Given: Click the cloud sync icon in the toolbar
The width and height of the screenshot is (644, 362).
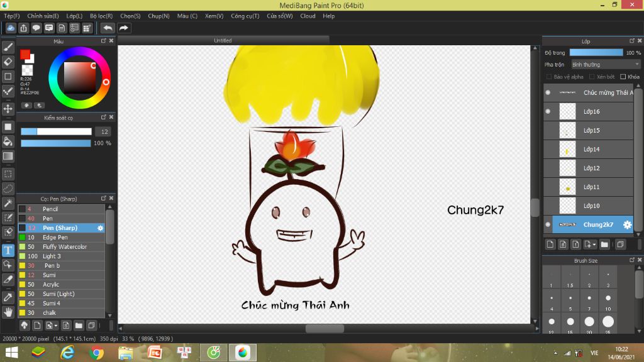Looking at the screenshot, I should point(11,28).
